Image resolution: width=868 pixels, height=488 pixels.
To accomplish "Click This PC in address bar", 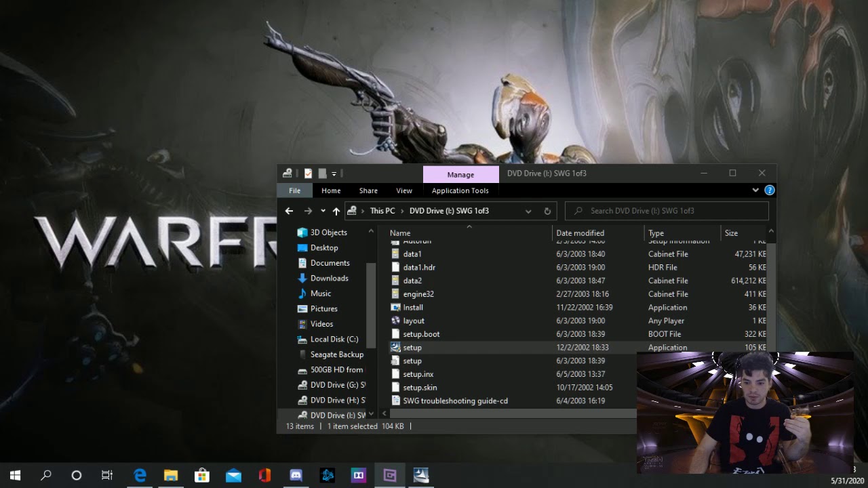I will tap(382, 211).
